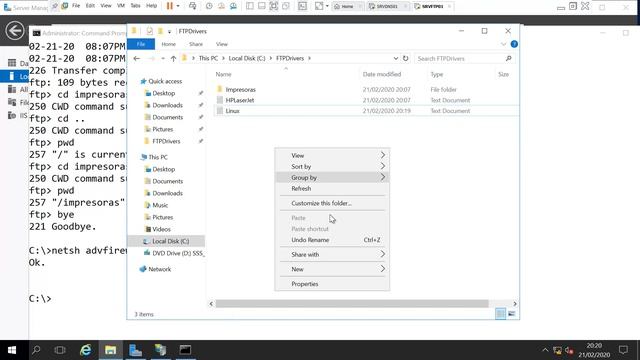Switch to details view layout icon
640x360 pixels.
[500, 313]
